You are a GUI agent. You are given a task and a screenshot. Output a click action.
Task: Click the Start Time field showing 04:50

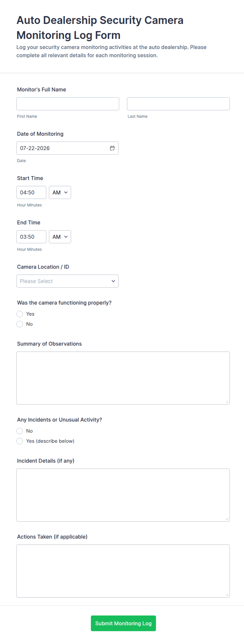31,192
